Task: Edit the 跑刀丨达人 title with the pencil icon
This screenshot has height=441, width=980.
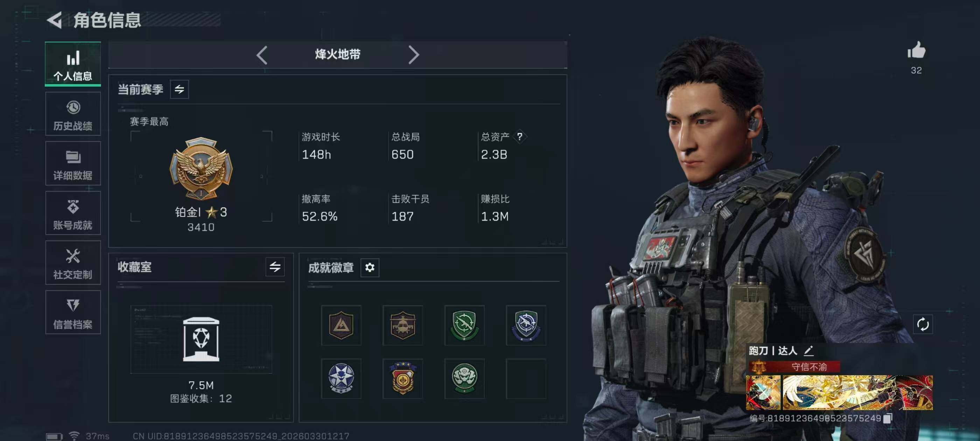Action: click(x=808, y=350)
